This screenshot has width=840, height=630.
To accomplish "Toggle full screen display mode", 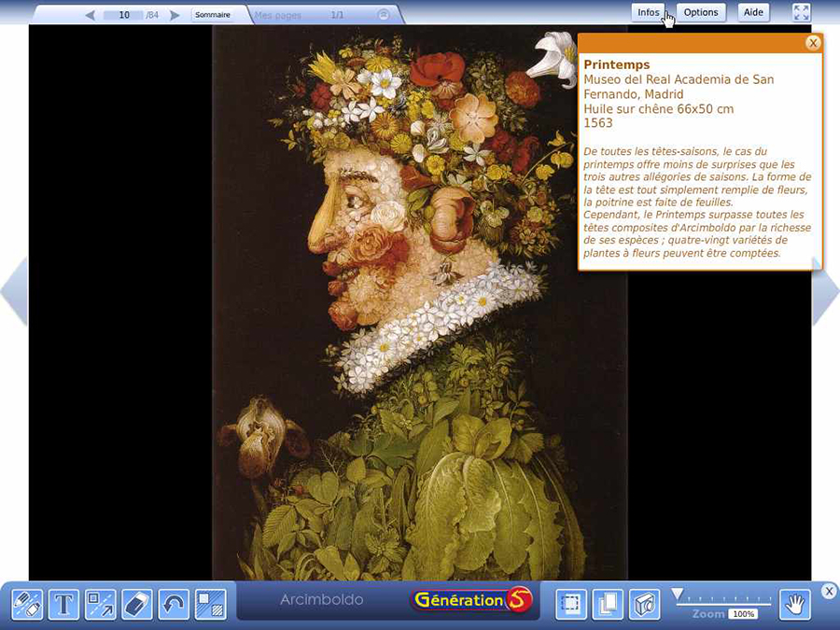I will click(x=801, y=12).
